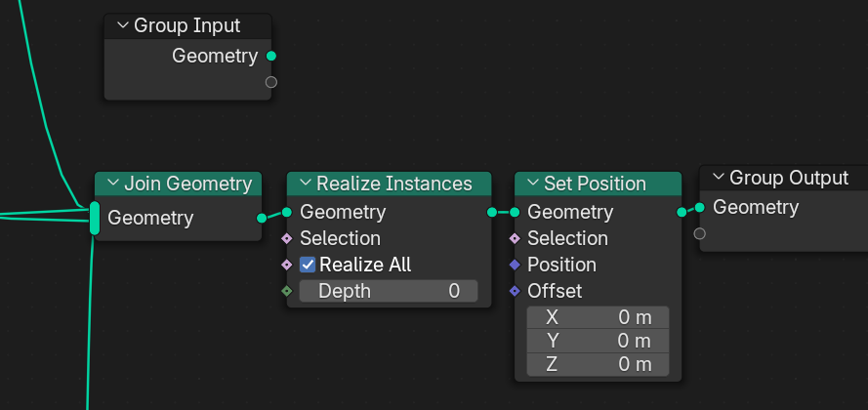The height and width of the screenshot is (410, 868).
Task: Collapse the Group Output node
Action: tap(719, 178)
